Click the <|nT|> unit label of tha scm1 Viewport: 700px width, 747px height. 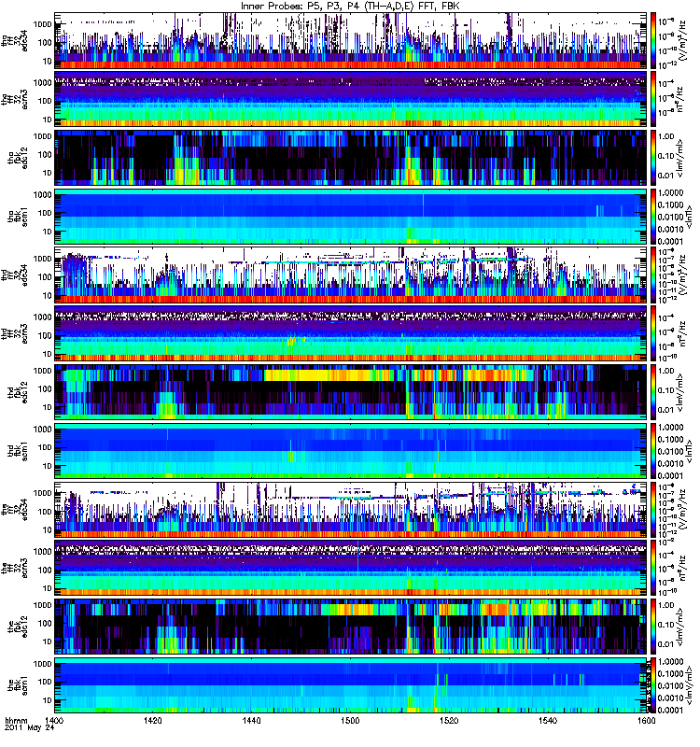pyautogui.click(x=688, y=217)
